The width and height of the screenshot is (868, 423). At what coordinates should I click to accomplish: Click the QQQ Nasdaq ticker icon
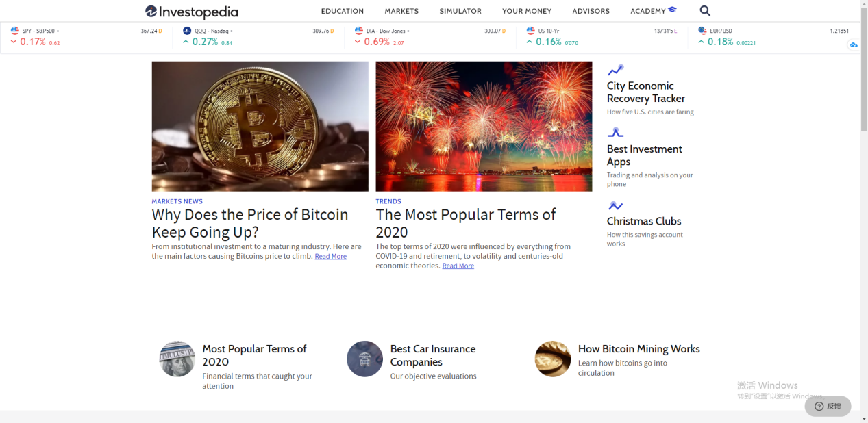click(187, 31)
